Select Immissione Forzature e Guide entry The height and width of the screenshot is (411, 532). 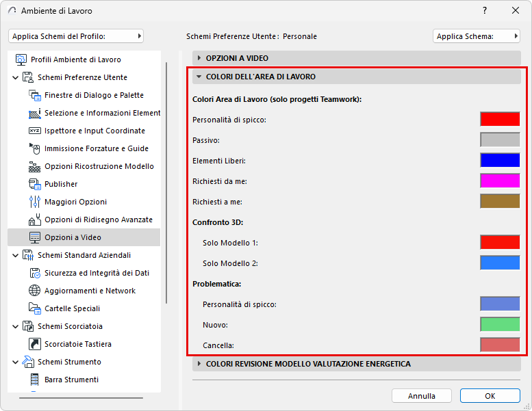coord(97,148)
